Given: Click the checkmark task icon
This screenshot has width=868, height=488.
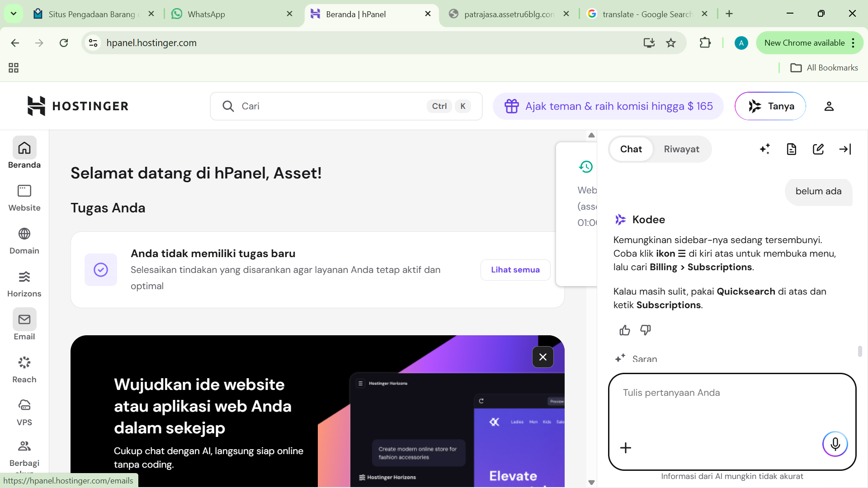Looking at the screenshot, I should [101, 270].
